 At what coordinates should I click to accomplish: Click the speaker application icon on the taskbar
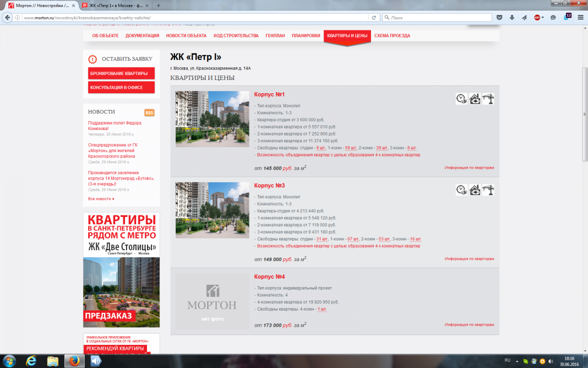click(96, 361)
